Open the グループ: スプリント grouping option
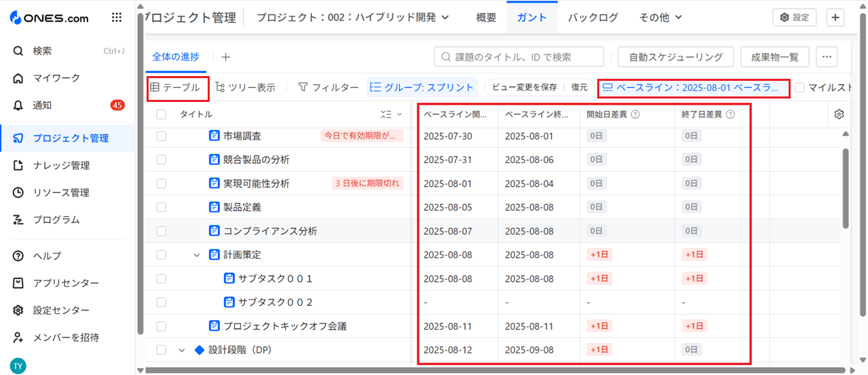 point(421,87)
